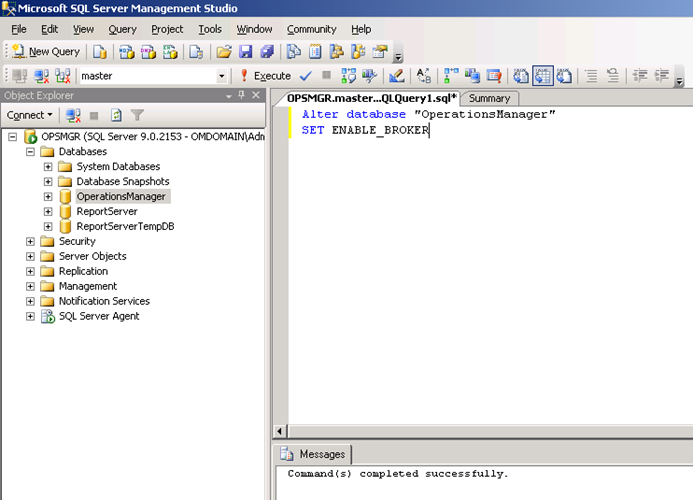Open Design Query in Editor
The width and height of the screenshot is (693, 500).
click(396, 76)
